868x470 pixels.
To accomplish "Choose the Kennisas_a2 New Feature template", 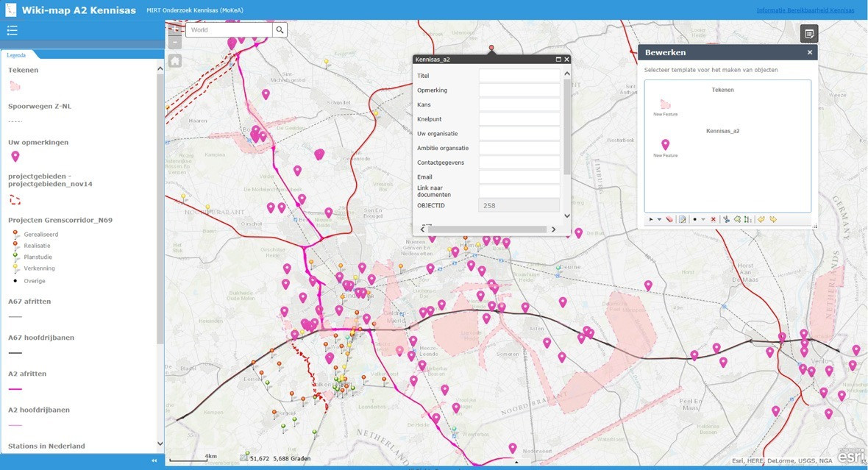I will (665, 146).
